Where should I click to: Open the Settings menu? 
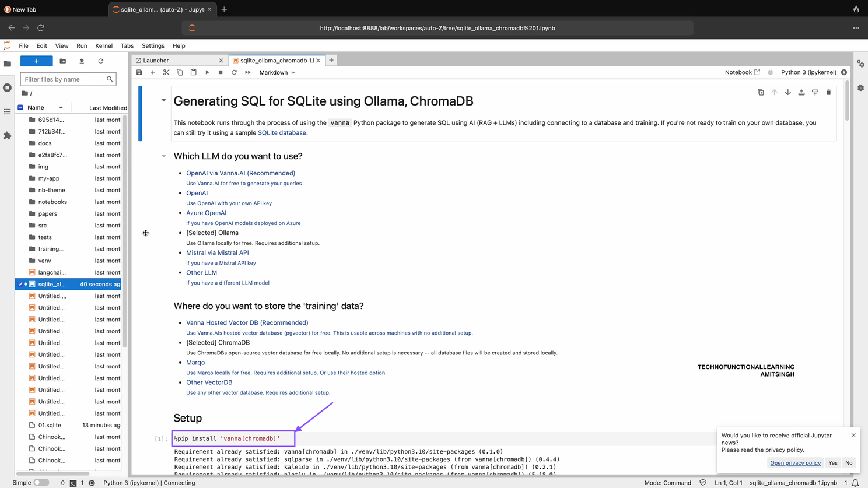[153, 45]
